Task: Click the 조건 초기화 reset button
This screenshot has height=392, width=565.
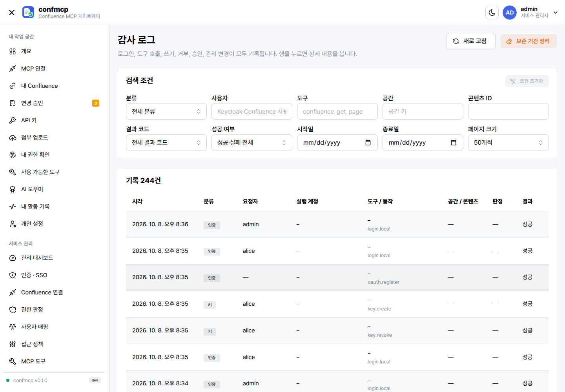Action: pyautogui.click(x=527, y=81)
